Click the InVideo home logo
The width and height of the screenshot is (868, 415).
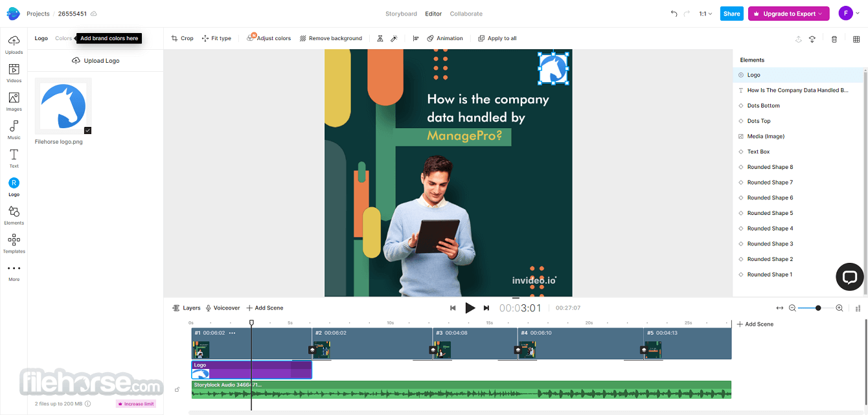[13, 14]
